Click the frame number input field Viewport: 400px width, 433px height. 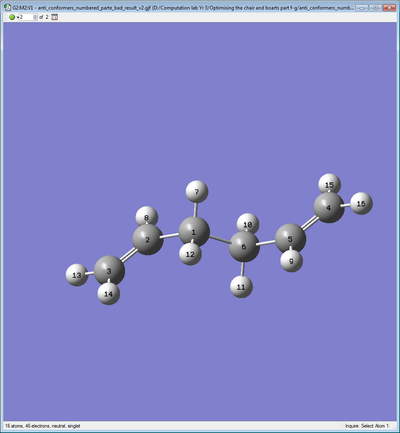pyautogui.click(x=26, y=17)
